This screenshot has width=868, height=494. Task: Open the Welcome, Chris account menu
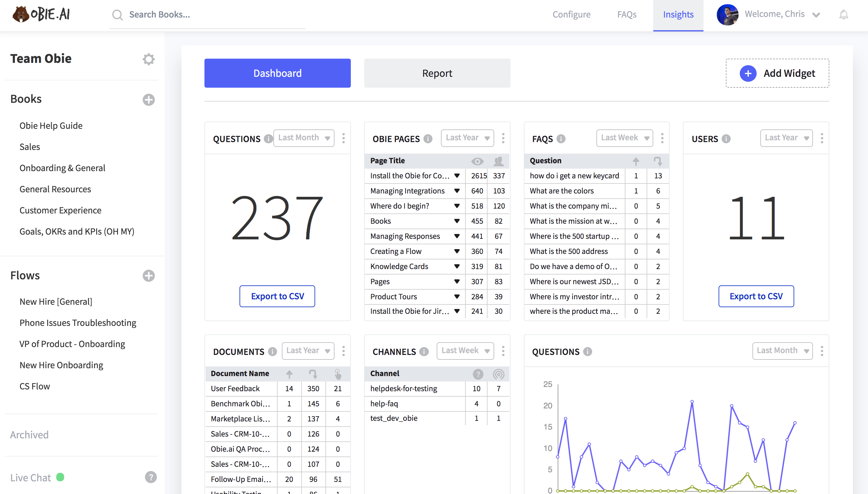point(782,14)
